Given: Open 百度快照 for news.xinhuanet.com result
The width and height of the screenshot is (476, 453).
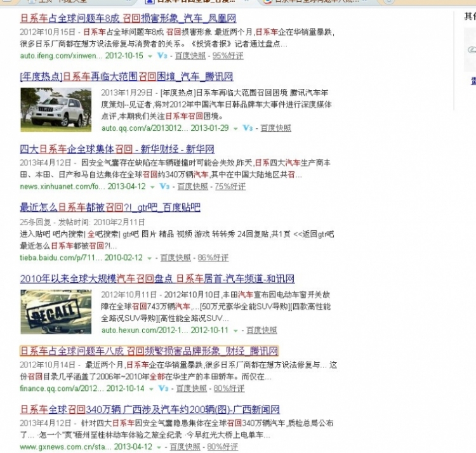Looking at the screenshot, I should point(193,187).
